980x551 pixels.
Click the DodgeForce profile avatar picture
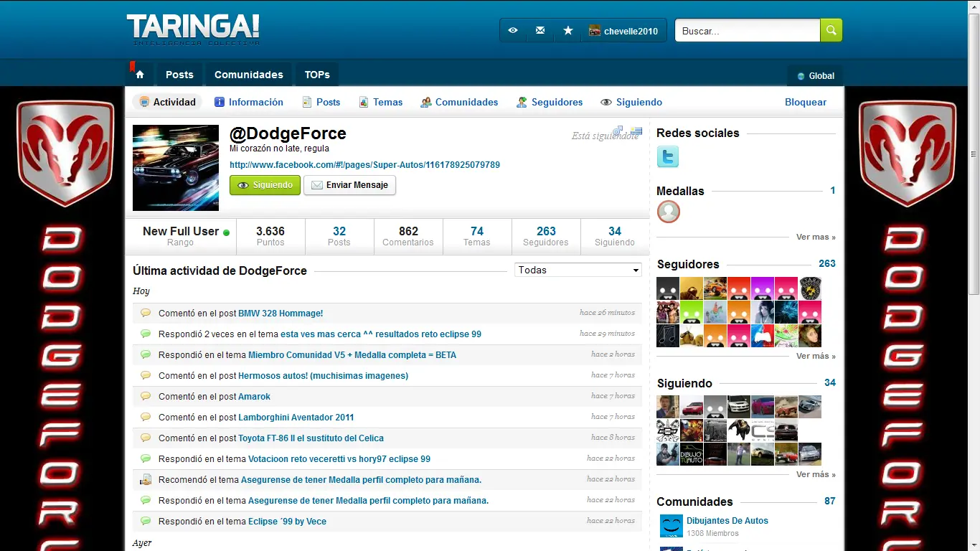click(x=176, y=168)
